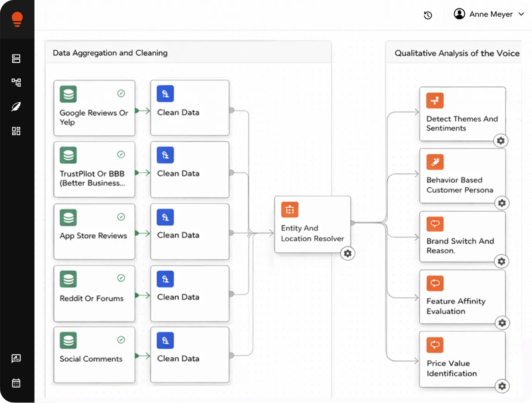
Task: Open the servers list icon in the sidebar
Action: 16,58
